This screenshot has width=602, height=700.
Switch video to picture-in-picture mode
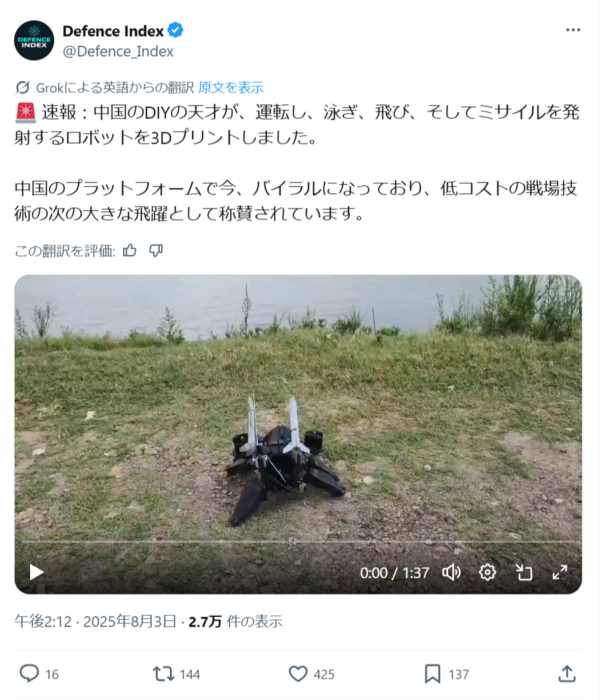(523, 572)
